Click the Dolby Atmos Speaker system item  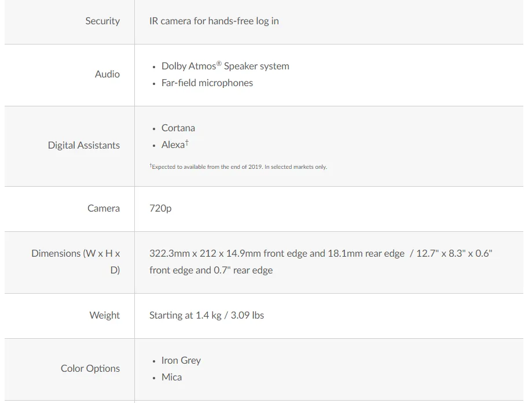point(225,66)
